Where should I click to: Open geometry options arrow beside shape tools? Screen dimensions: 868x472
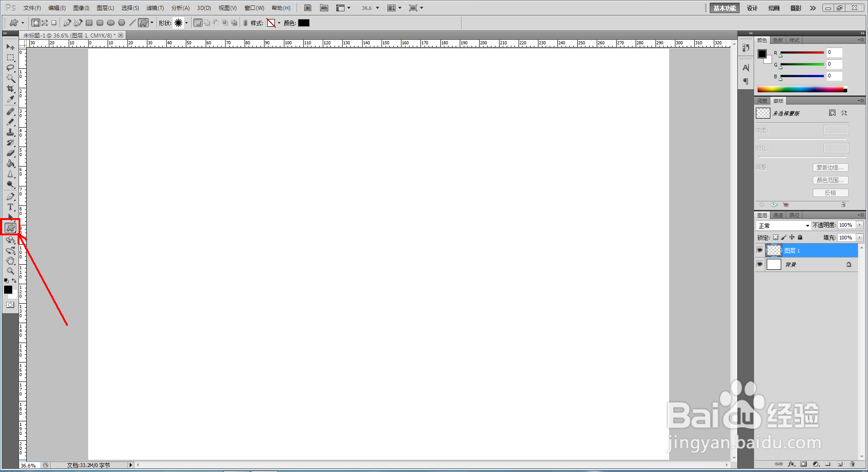click(x=152, y=23)
